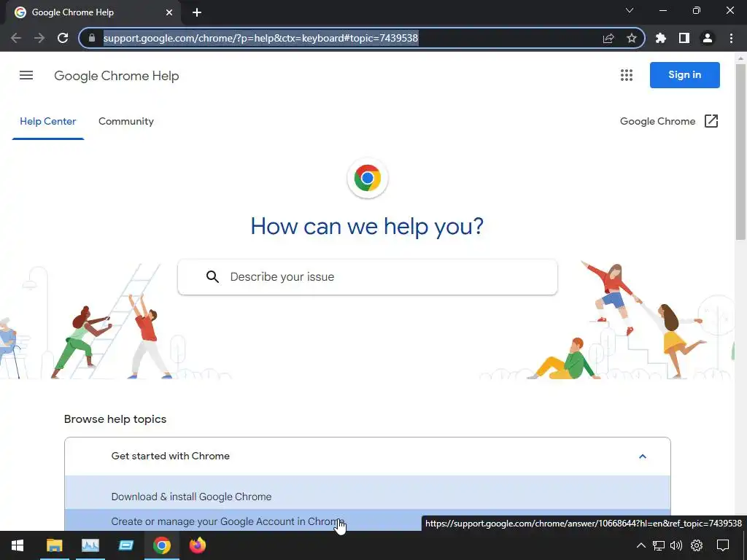Open the hamburger main menu
747x560 pixels.
(x=26, y=75)
